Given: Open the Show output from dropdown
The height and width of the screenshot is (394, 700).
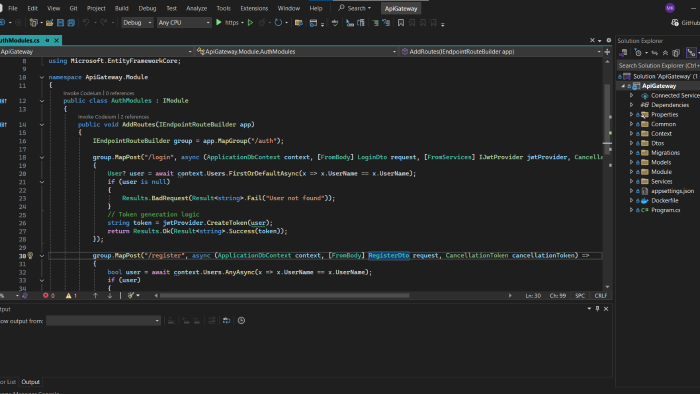Looking at the screenshot, I should 103,320.
